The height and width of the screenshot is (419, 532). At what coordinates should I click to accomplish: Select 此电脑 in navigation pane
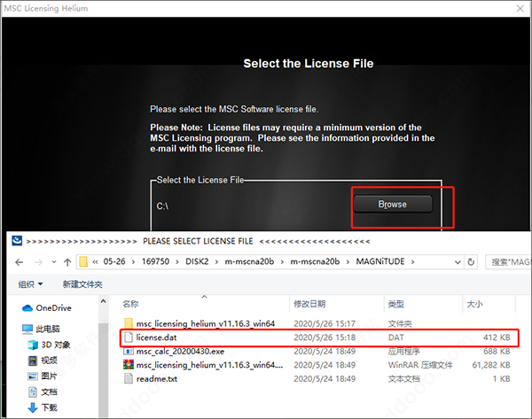click(48, 329)
